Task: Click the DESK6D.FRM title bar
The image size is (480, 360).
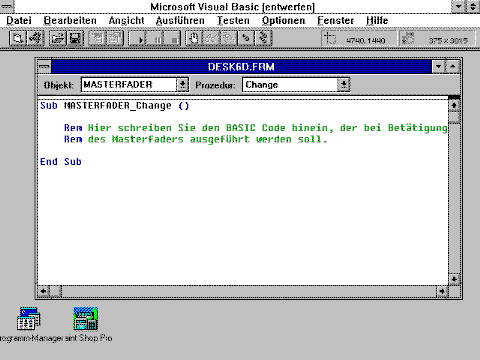Action: [x=241, y=67]
